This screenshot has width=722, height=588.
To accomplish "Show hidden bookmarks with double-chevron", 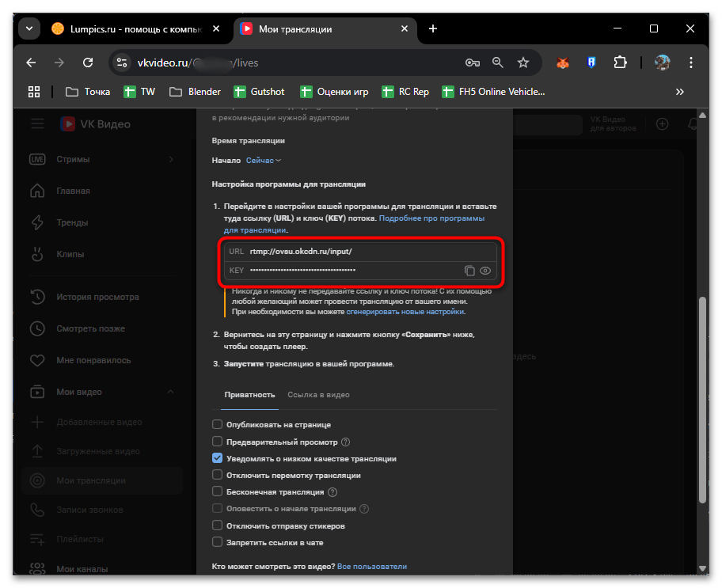I will [x=679, y=92].
